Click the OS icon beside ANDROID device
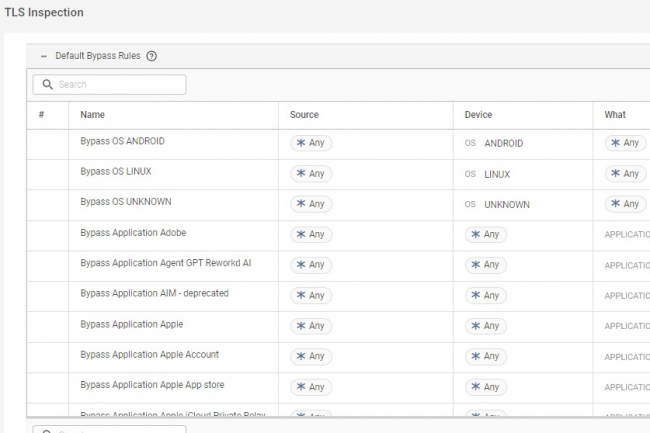Image resolution: width=650 pixels, height=433 pixels. pos(470,144)
